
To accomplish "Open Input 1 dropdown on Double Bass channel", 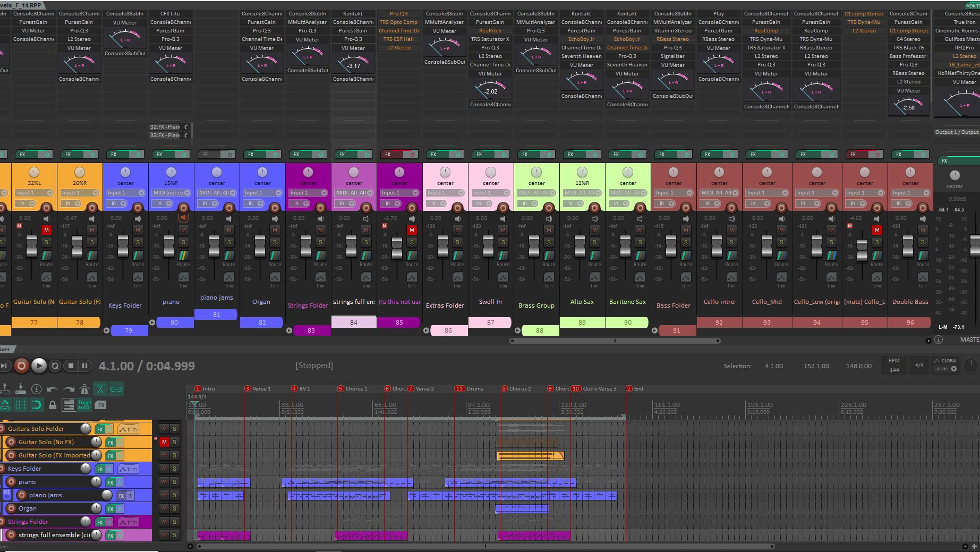I will coord(910,192).
